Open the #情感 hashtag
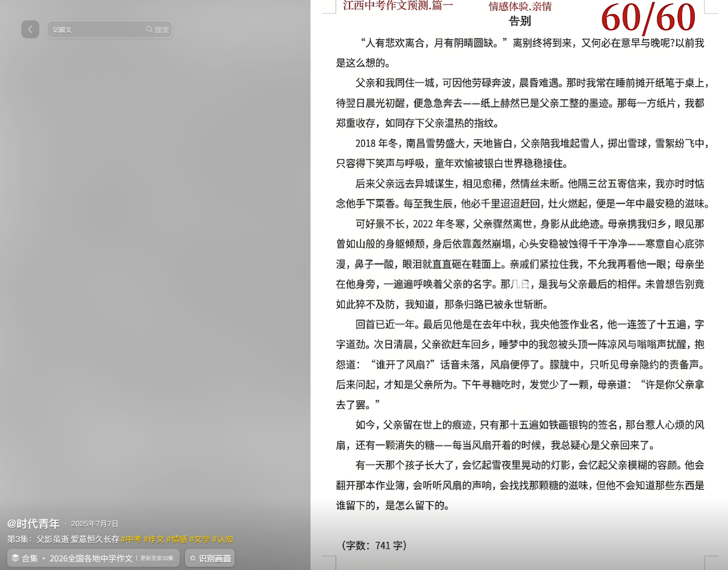The image size is (728, 570). (x=177, y=539)
